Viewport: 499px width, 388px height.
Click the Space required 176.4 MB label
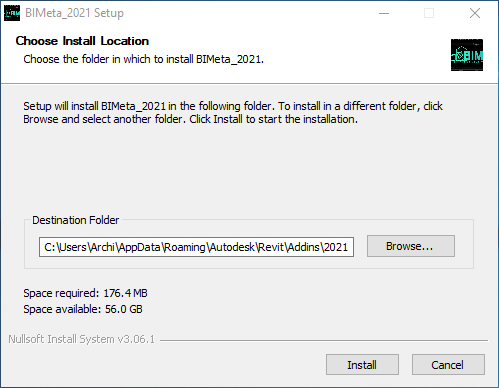click(85, 293)
